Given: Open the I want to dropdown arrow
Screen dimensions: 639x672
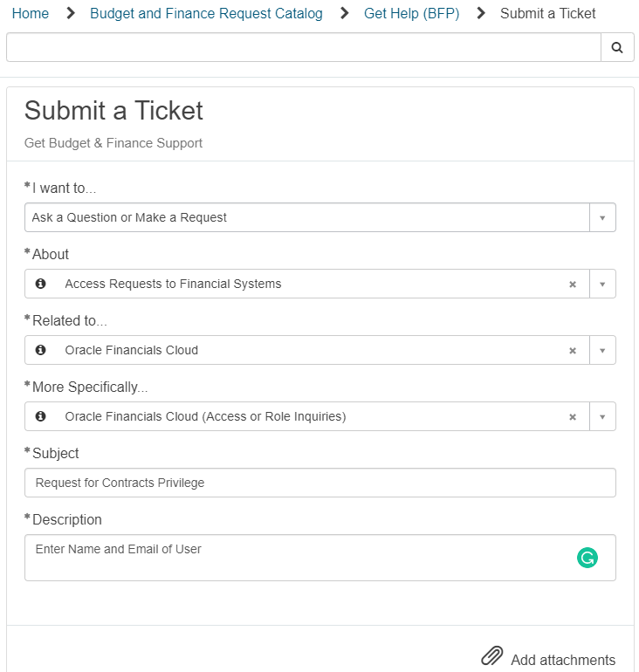Looking at the screenshot, I should pos(602,217).
